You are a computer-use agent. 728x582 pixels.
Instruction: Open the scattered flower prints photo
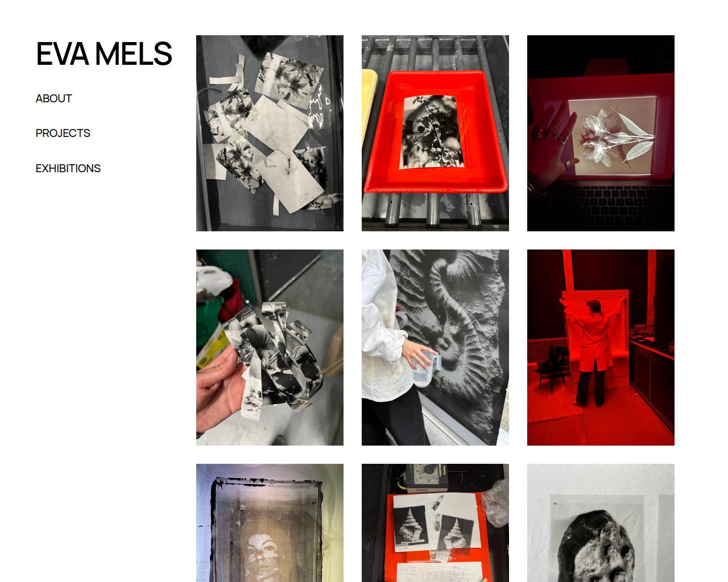click(270, 133)
